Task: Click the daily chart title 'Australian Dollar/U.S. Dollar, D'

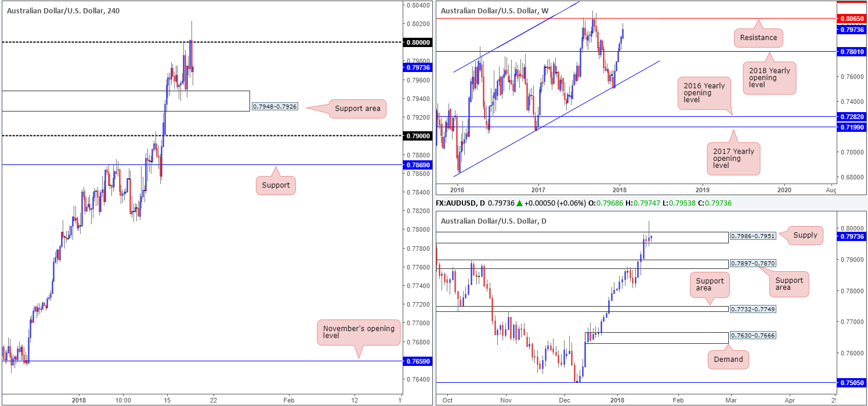Action: point(493,221)
